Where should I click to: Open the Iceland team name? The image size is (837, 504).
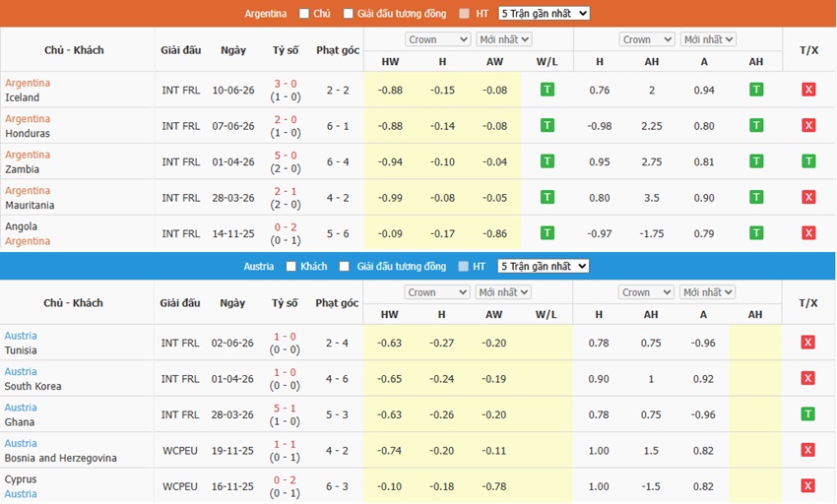(x=23, y=97)
